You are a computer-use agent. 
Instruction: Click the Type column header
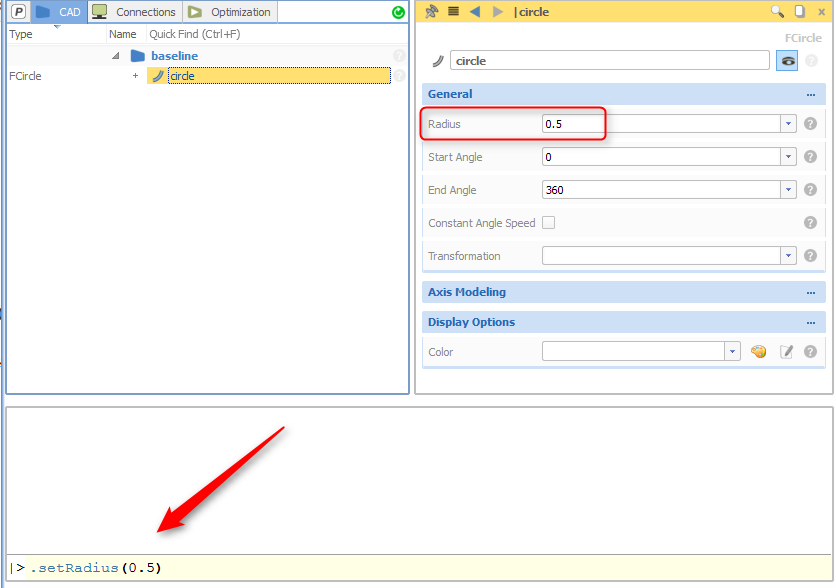click(x=21, y=34)
